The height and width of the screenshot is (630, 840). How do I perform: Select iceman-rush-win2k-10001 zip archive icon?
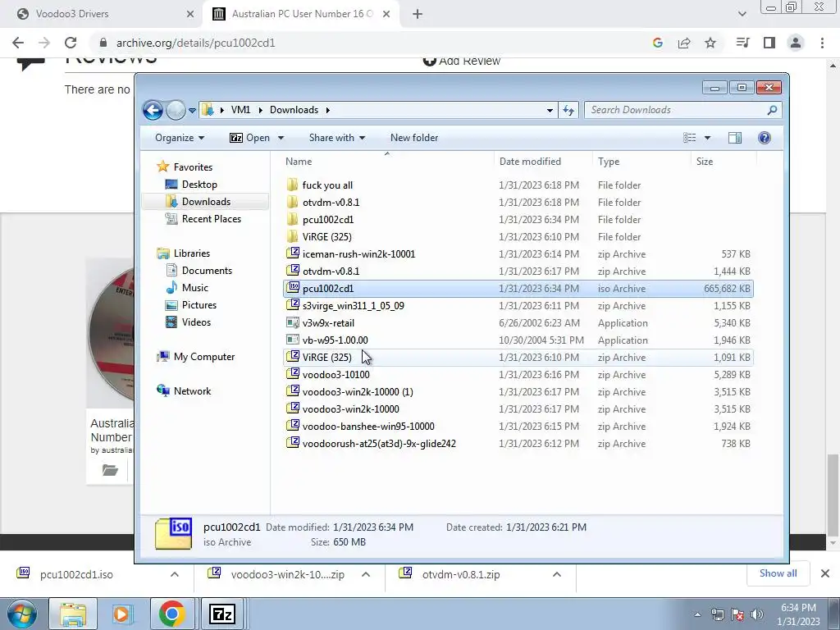(x=293, y=253)
